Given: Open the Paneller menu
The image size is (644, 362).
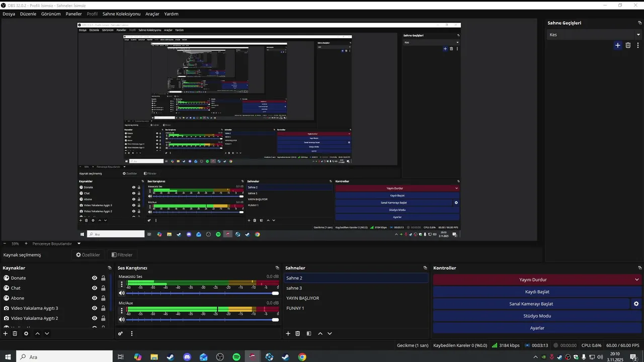Looking at the screenshot, I should [73, 14].
